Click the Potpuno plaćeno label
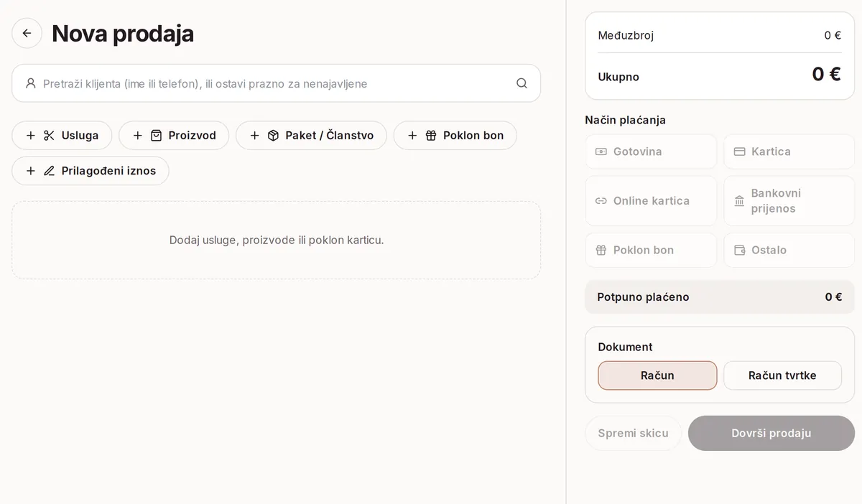This screenshot has height=504, width=862. (x=643, y=297)
